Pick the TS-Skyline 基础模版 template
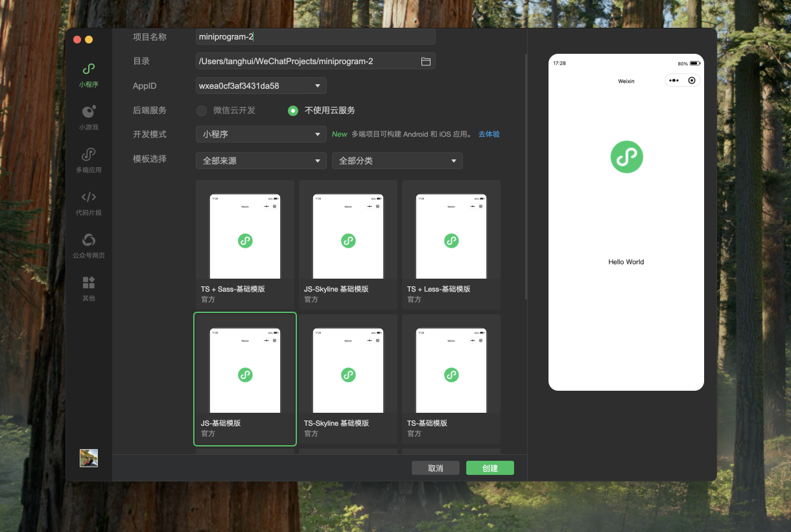Image resolution: width=791 pixels, height=532 pixels. tap(348, 378)
